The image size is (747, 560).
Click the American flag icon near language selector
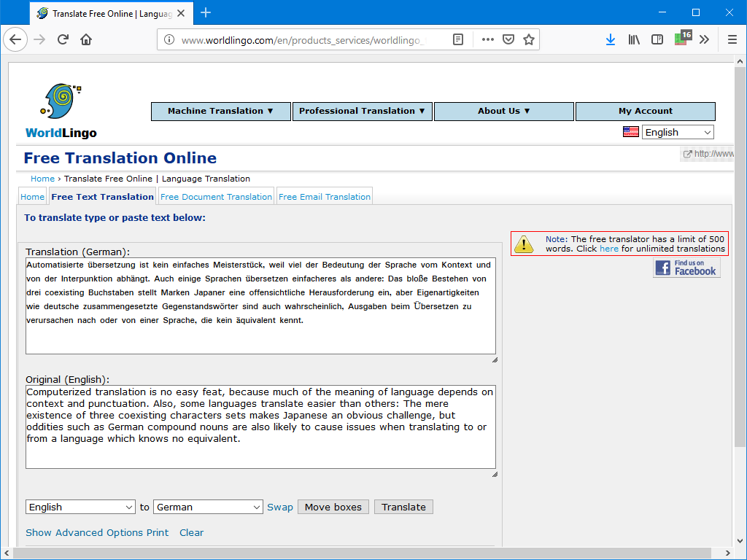point(630,132)
